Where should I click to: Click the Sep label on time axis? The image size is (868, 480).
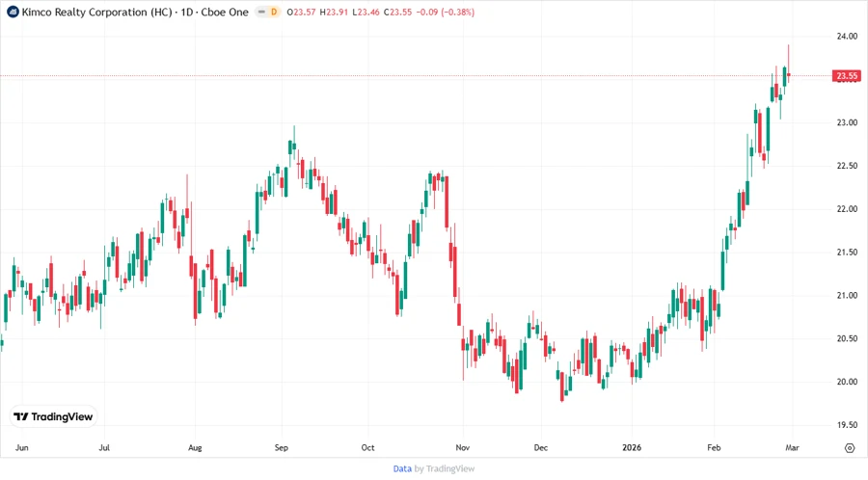(282, 448)
